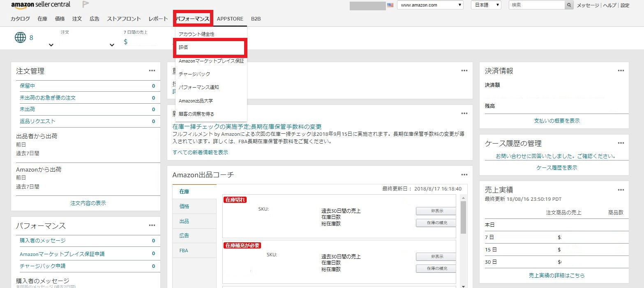The image size is (644, 288).
Task: Expand the chevron below the globe icon
Action: pyautogui.click(x=51, y=45)
